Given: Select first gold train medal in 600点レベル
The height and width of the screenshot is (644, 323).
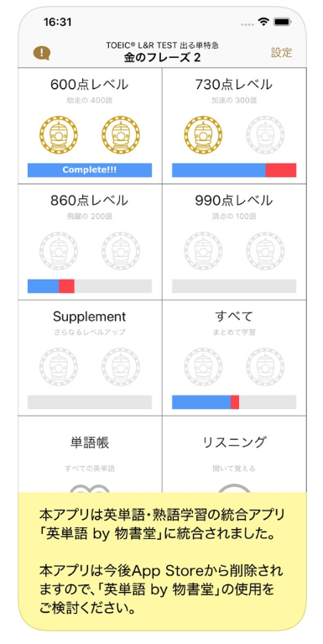Looking at the screenshot, I should (x=59, y=134).
